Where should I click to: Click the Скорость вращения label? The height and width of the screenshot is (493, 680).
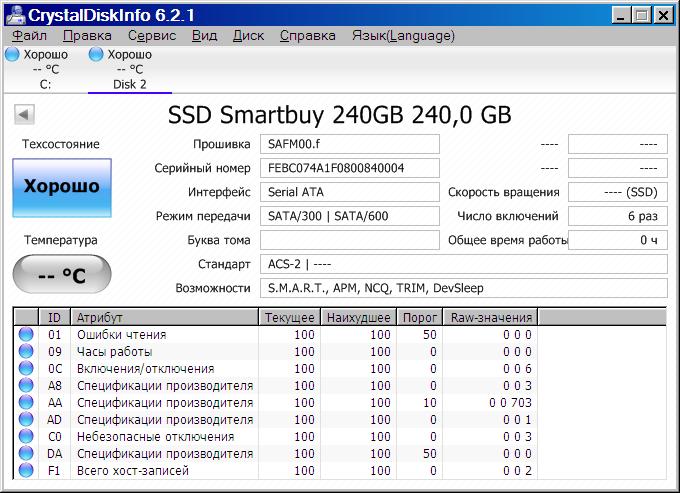503,192
